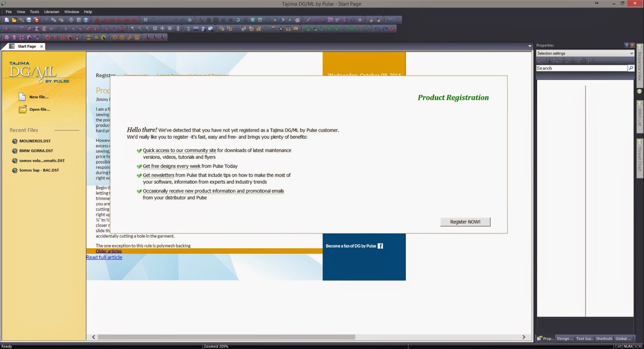Close the Properties panel
Image resolution: width=644 pixels, height=349 pixels.
632,45
